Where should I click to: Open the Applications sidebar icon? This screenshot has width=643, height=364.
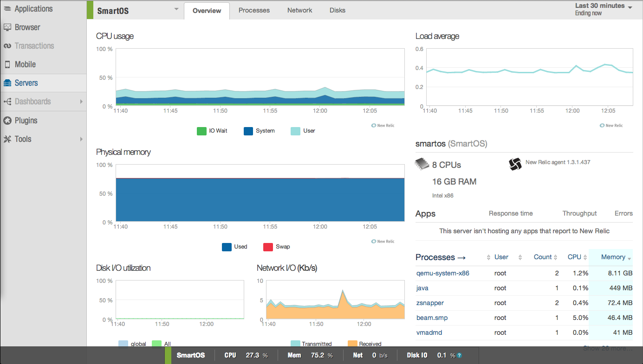[x=7, y=9]
